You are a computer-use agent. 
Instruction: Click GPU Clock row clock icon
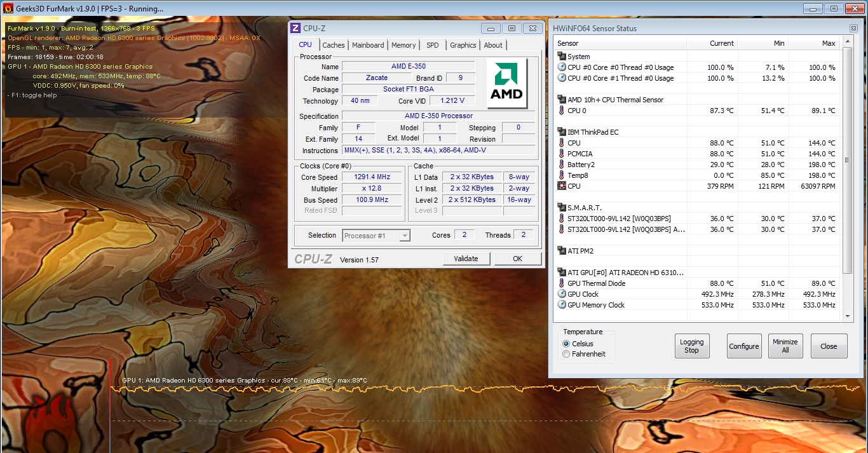coord(562,294)
